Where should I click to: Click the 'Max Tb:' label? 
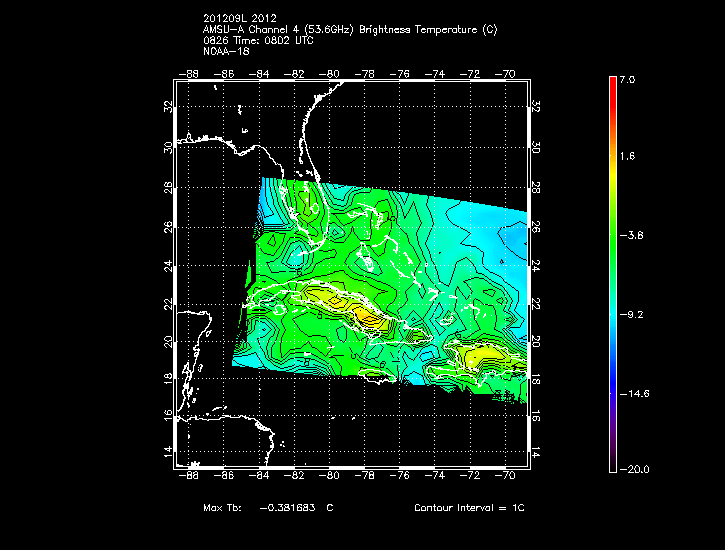point(222,507)
